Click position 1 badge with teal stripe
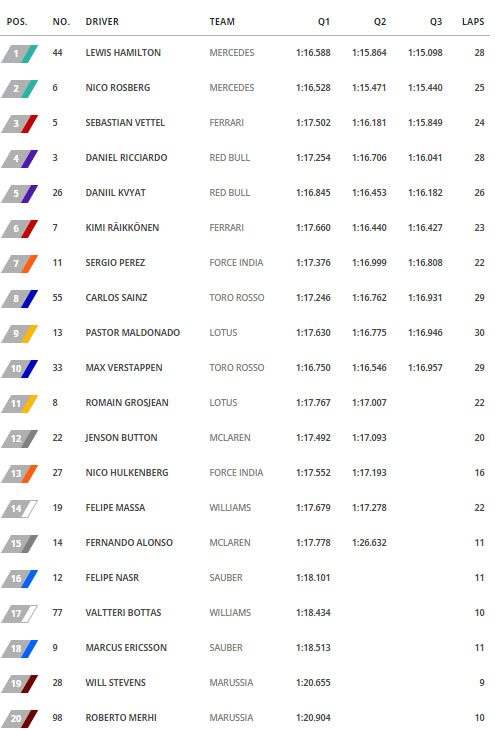This screenshot has width=495, height=730. point(20,54)
